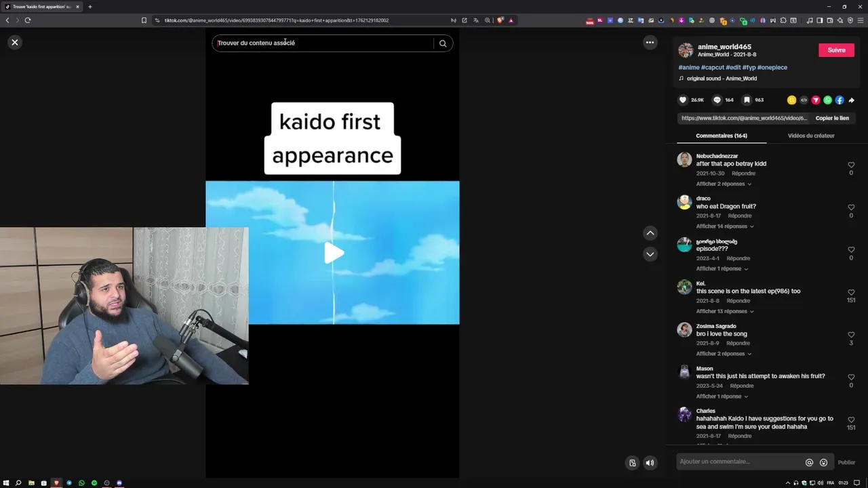868x488 pixels.
Task: Open a new browser tab with the plus button
Action: click(x=90, y=7)
